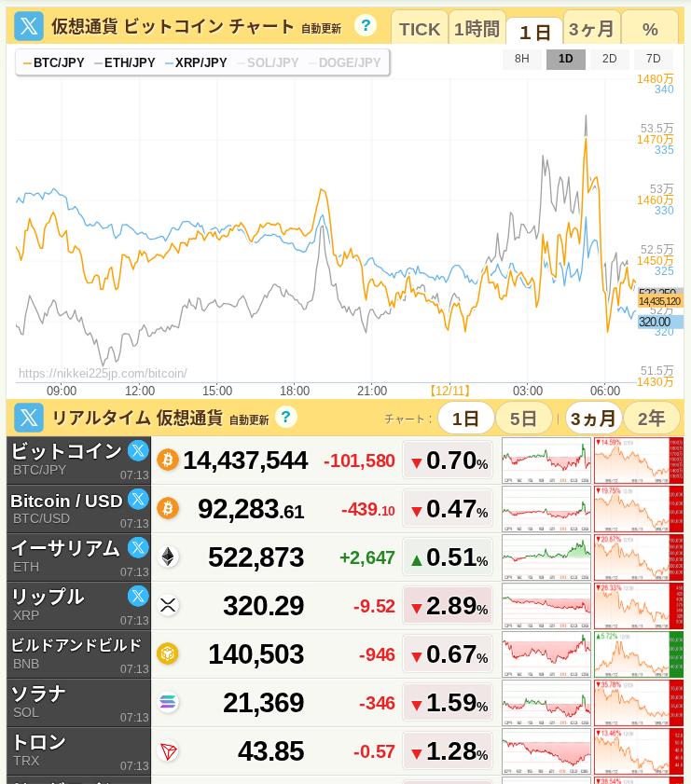Click the orange Bitcoin coin icon in BTC/JPY row
The image size is (691, 784).
[168, 460]
